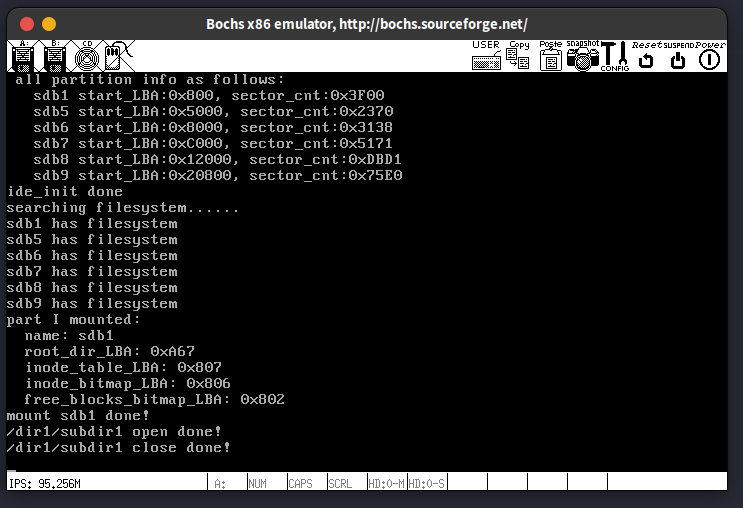
Task: Click the 'free_blocks_bitmap_LBA: 0x802' line
Action: [x=154, y=400]
